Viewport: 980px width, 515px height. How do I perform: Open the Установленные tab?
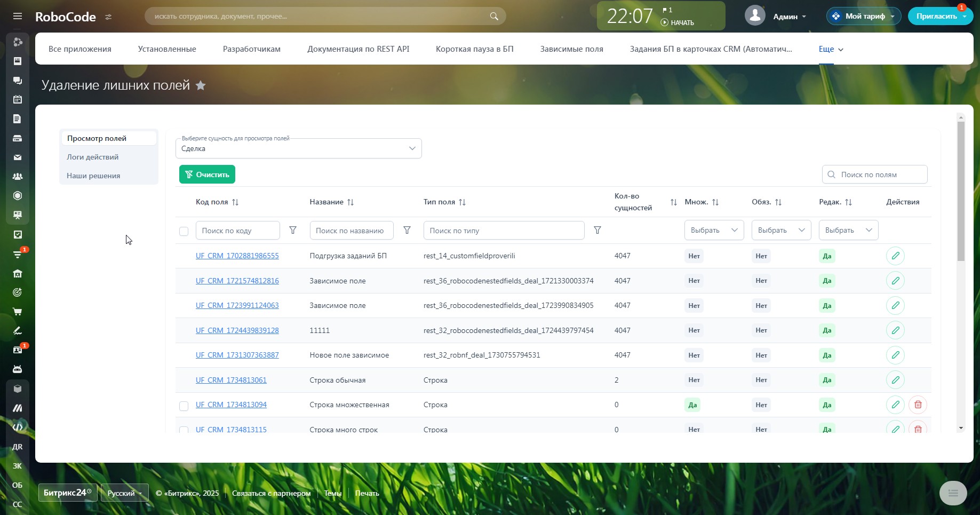pyautogui.click(x=167, y=49)
